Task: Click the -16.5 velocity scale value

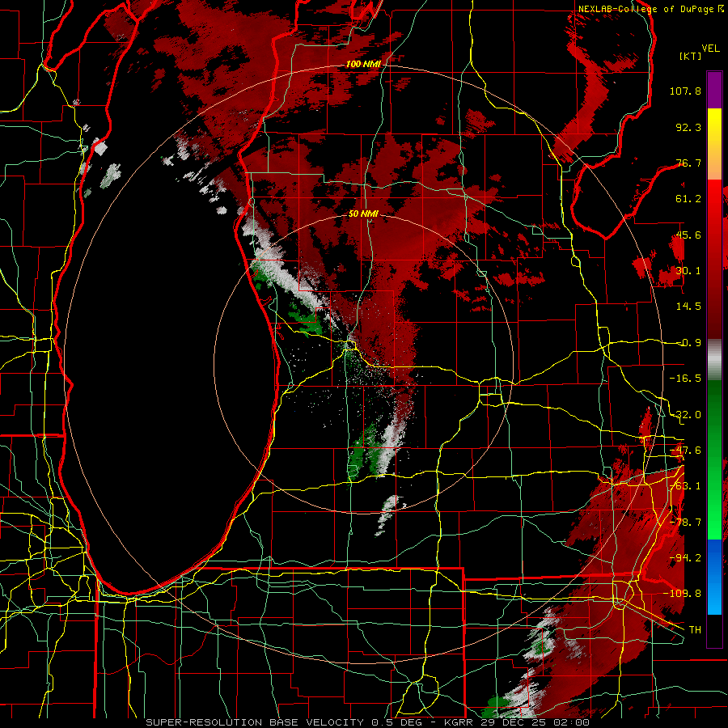Action: click(x=685, y=379)
